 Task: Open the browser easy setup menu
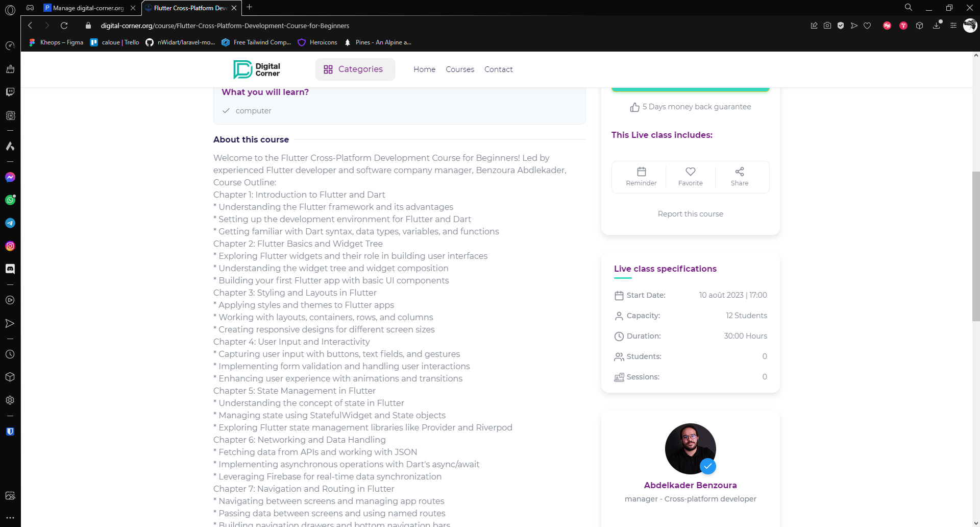coord(953,26)
